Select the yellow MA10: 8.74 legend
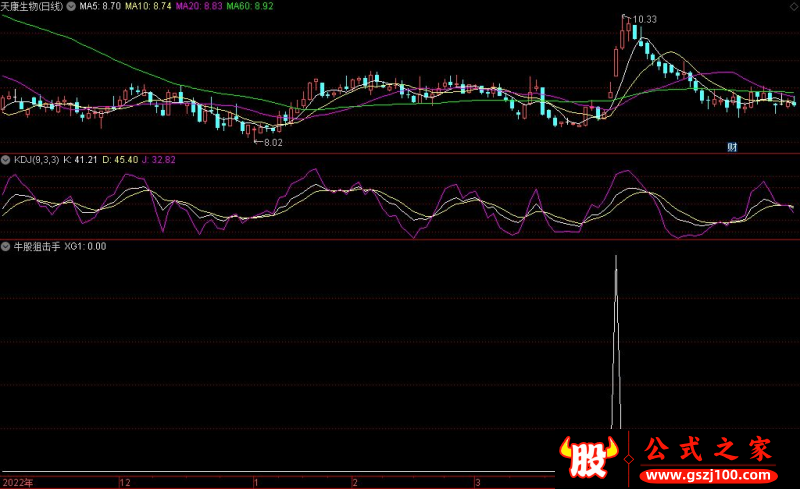Image resolution: width=800 pixels, height=489 pixels. (x=146, y=6)
